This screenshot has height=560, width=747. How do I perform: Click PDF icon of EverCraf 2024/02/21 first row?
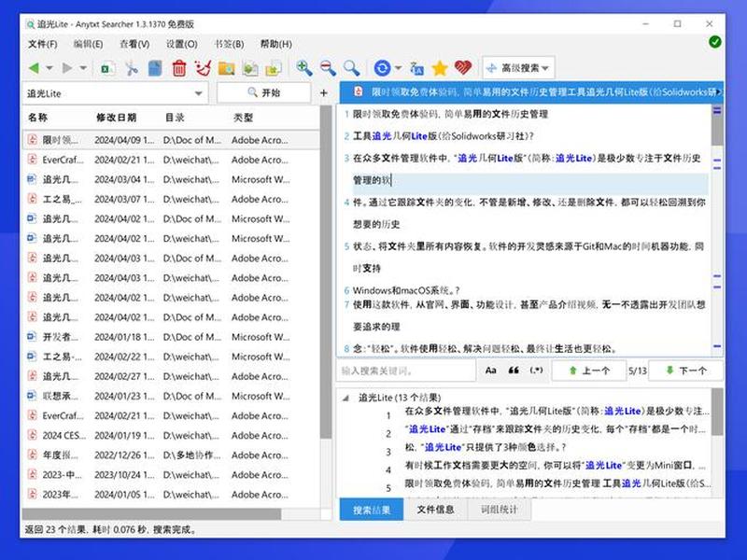pos(32,160)
